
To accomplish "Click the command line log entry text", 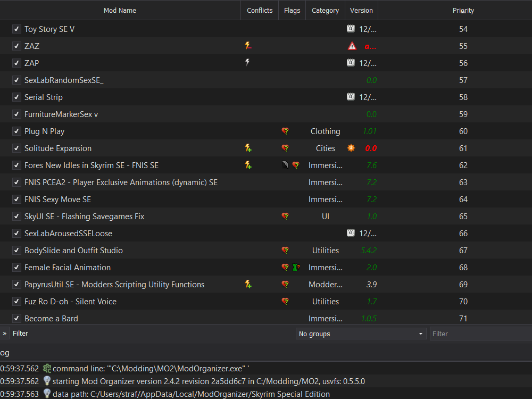I will [x=151, y=369].
